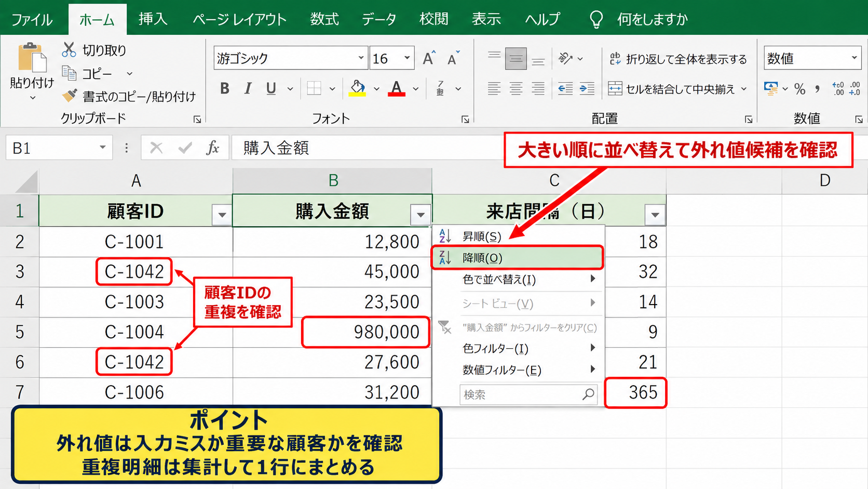Screen dimensions: 868x489
Task: Center text horizontally
Action: click(x=516, y=89)
